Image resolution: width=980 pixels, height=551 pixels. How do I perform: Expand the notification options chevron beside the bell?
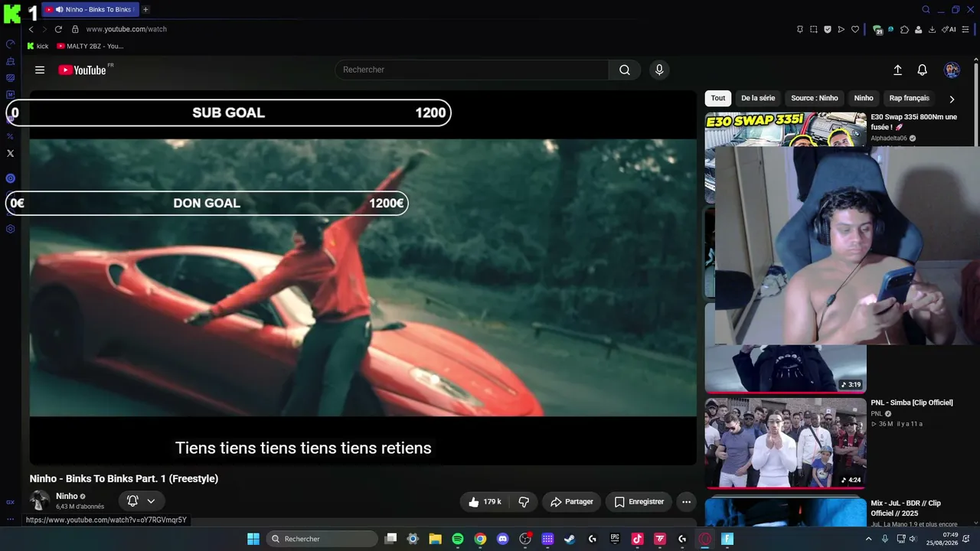(x=151, y=501)
